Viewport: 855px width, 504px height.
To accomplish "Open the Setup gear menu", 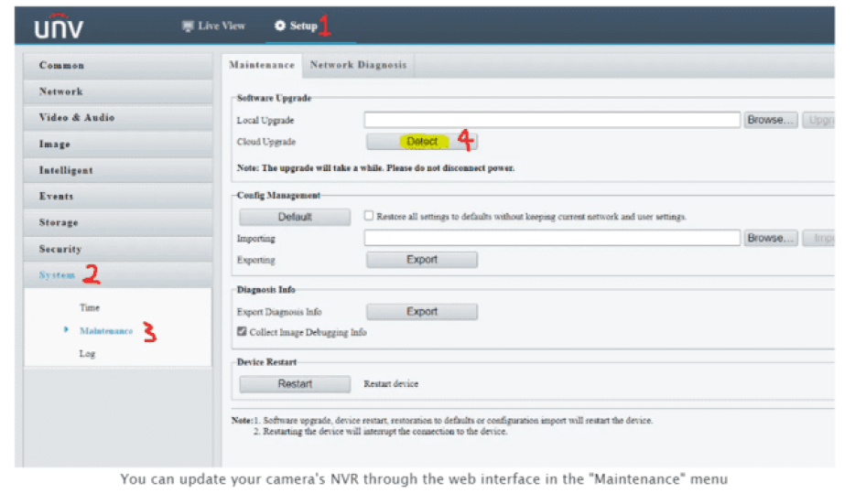I will [x=296, y=26].
